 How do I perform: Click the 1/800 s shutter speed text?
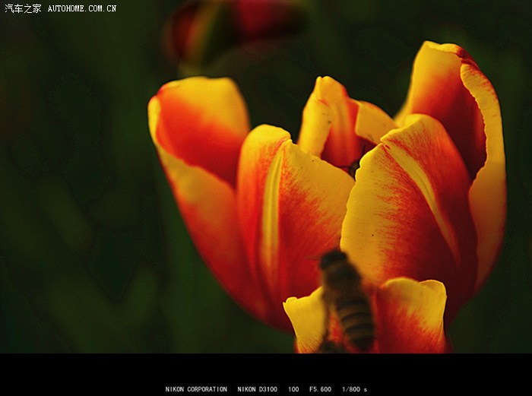pyautogui.click(x=354, y=389)
